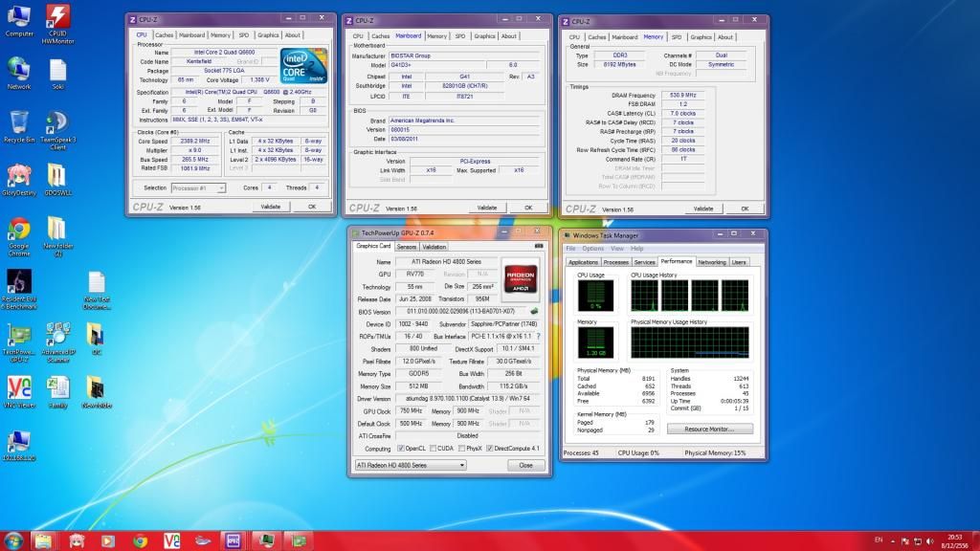Toggle the OpenCL checkbox in GPU-Z
980x551 pixels.
tap(401, 448)
